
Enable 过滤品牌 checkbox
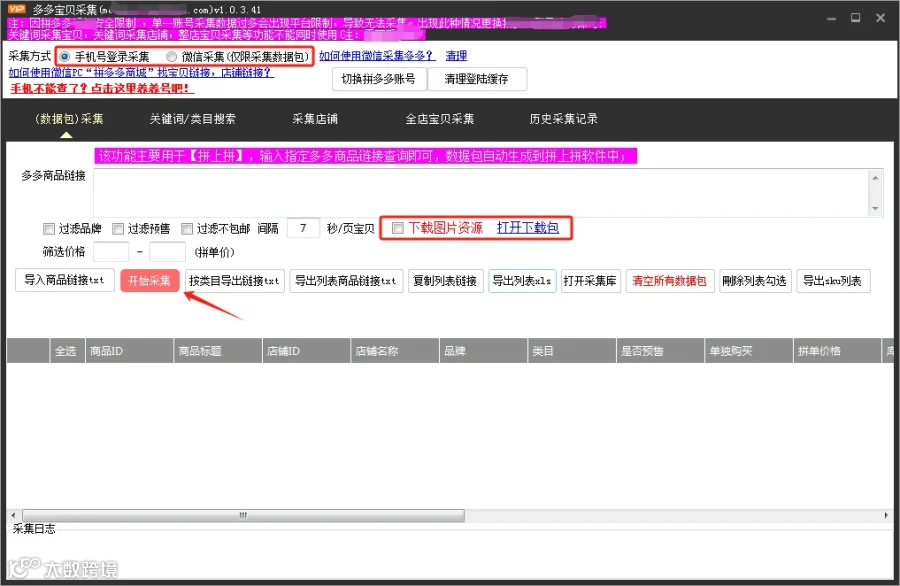point(49,229)
